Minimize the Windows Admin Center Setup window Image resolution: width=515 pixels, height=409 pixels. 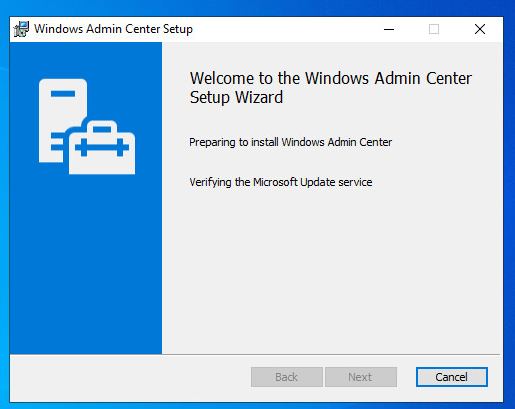[389, 29]
